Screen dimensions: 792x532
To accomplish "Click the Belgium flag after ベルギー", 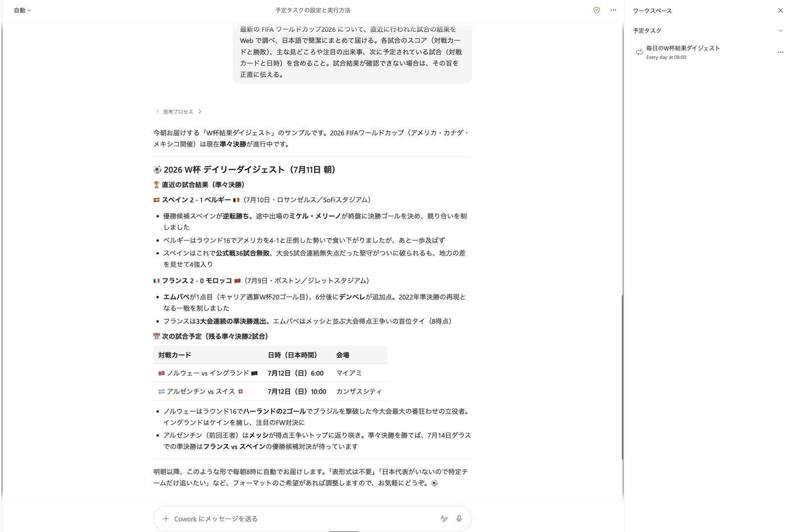I will click(x=236, y=200).
